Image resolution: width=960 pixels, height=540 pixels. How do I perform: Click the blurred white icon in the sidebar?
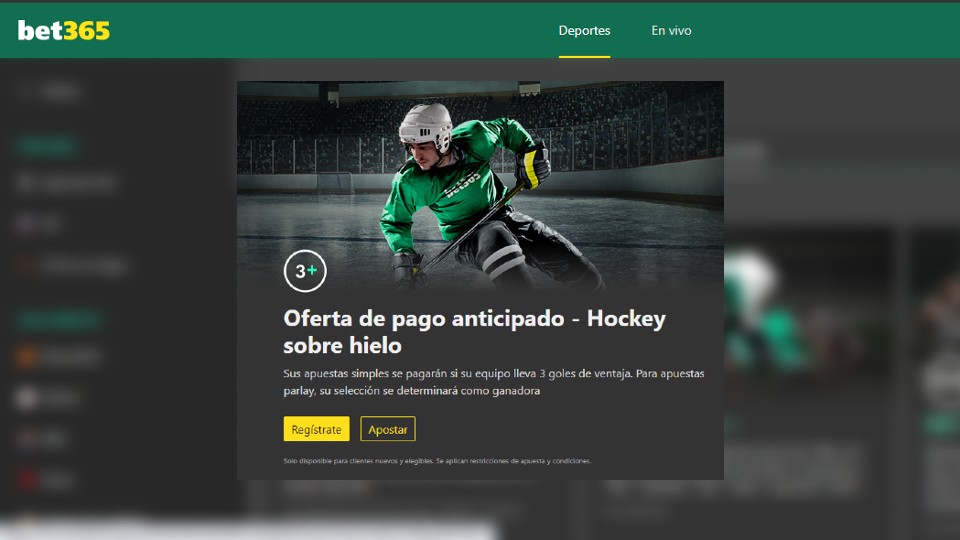pos(28,398)
